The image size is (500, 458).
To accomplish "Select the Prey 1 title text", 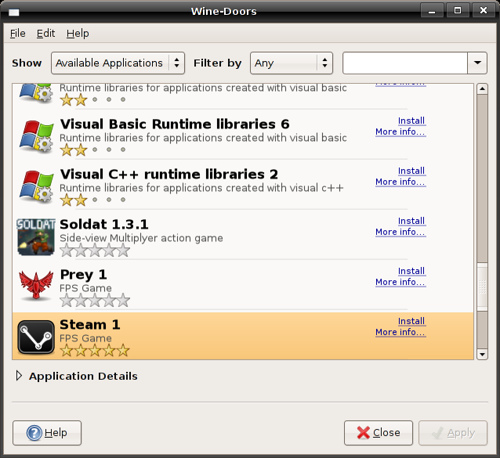I will click(83, 275).
